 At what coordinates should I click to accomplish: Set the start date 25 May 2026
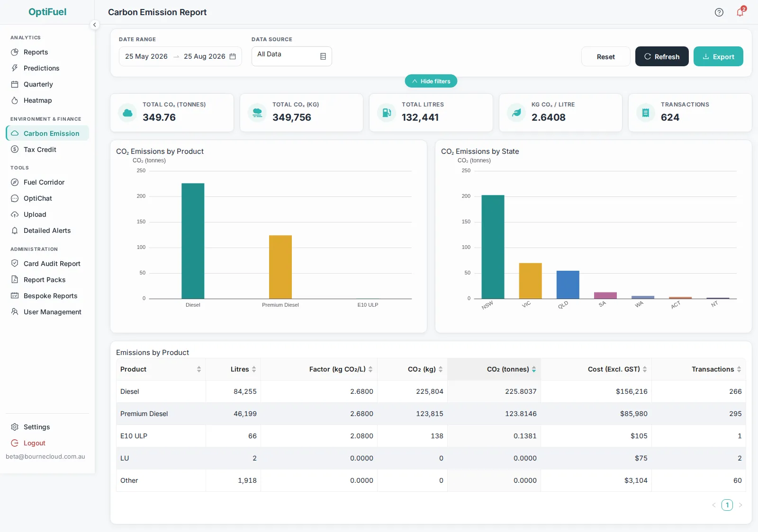(146, 56)
